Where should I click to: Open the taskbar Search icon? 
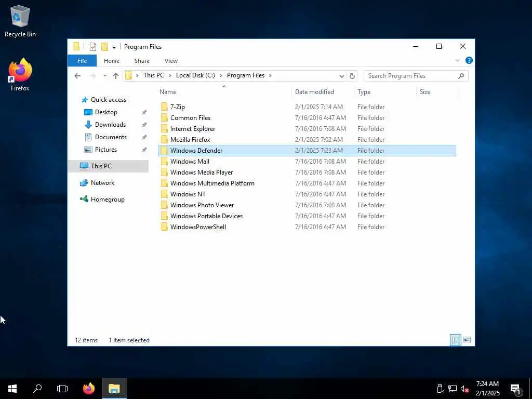[37, 389]
